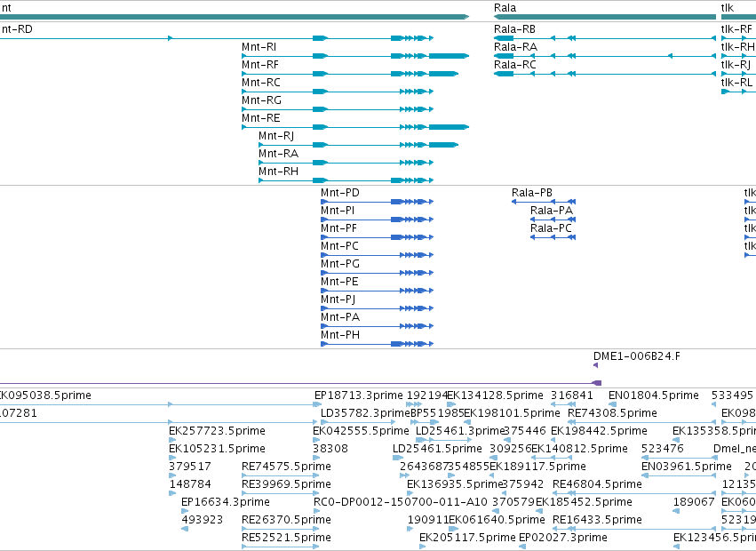Open EST label EK042555.5prime

(x=361, y=431)
